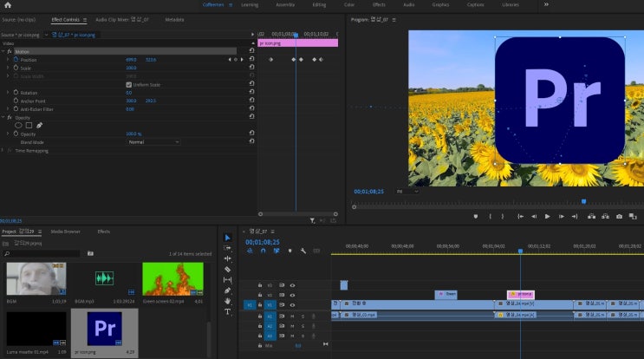Viewport: 644px width, 359px height.
Task: Reset the Anchor Point parameter
Action: click(x=251, y=101)
